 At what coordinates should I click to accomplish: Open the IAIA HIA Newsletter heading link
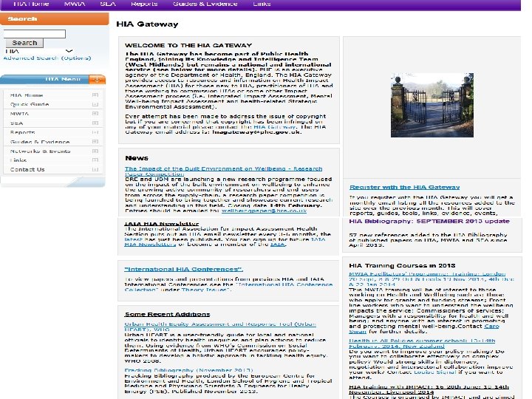pyautogui.click(x=162, y=224)
